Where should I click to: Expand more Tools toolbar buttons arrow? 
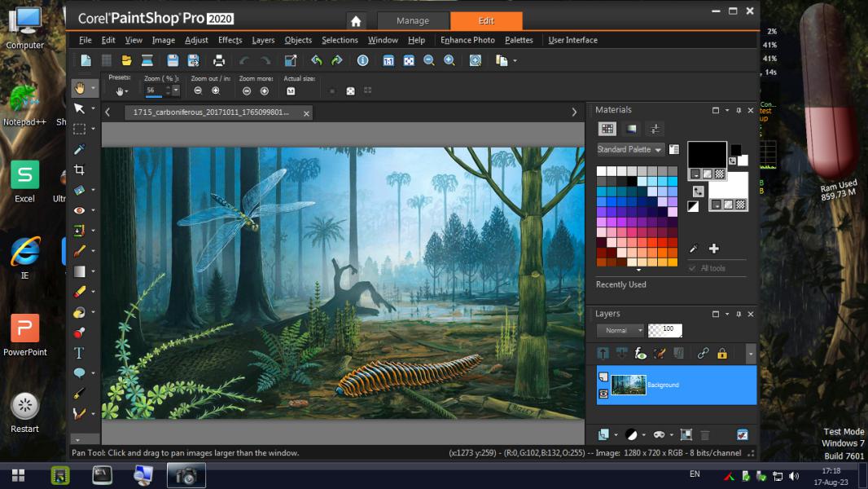pos(78,440)
